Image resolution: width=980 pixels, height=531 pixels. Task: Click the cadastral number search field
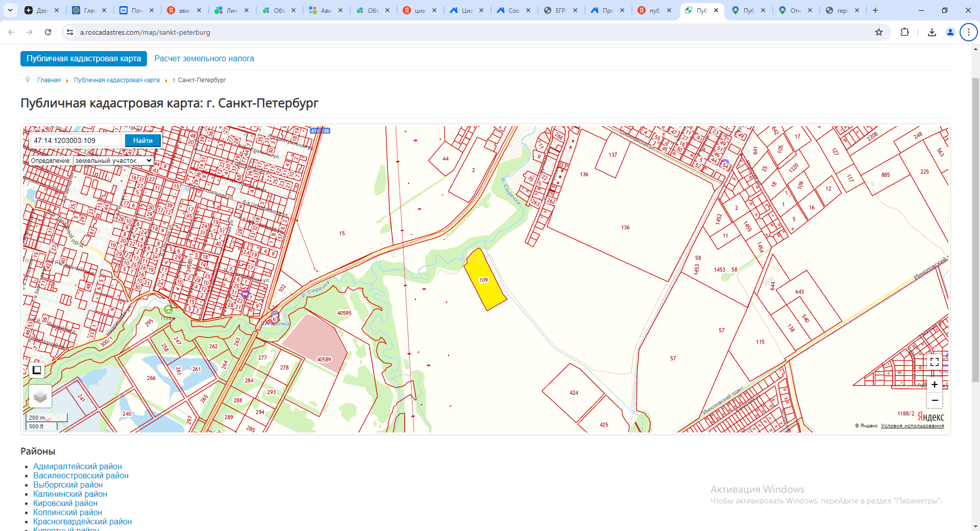click(77, 140)
